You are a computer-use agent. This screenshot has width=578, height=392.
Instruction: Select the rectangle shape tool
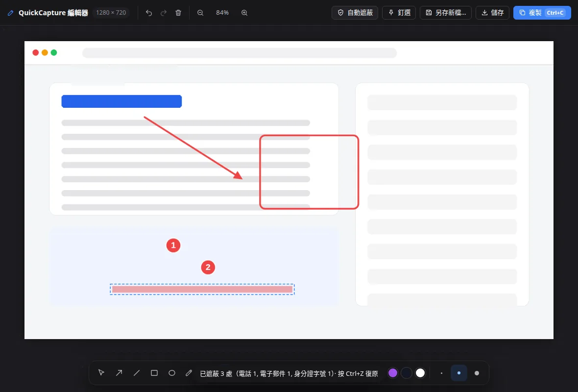[154, 373]
